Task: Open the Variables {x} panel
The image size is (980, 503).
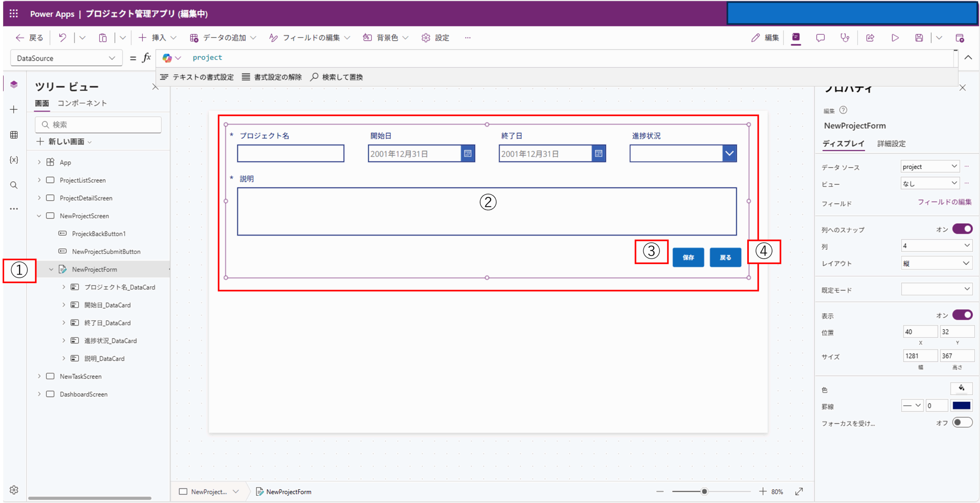Action: pyautogui.click(x=14, y=160)
